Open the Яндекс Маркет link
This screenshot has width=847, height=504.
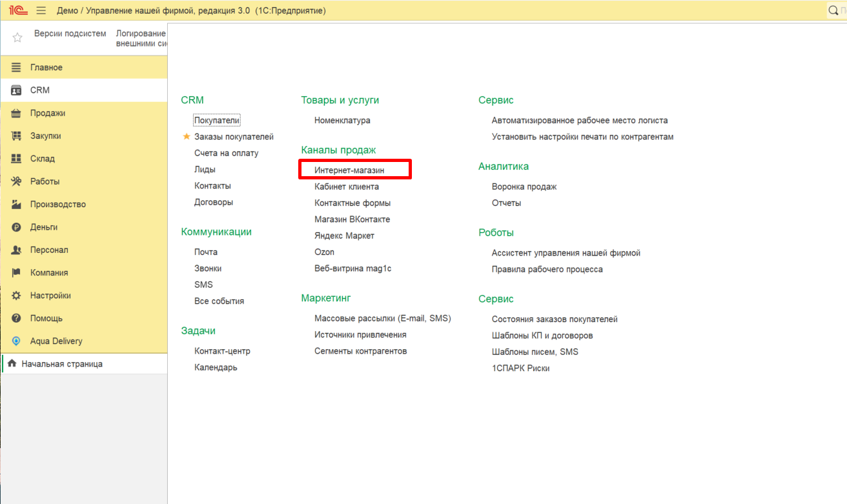pos(344,236)
